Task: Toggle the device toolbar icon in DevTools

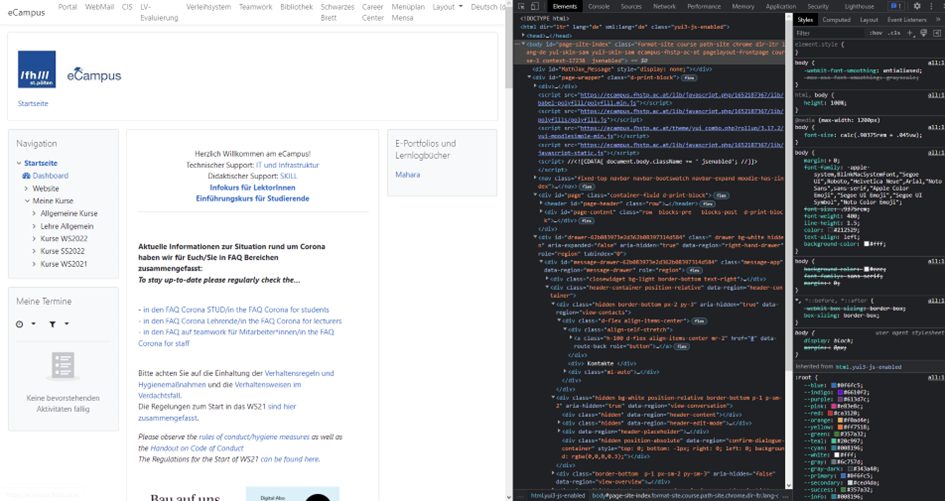Action: point(535,6)
